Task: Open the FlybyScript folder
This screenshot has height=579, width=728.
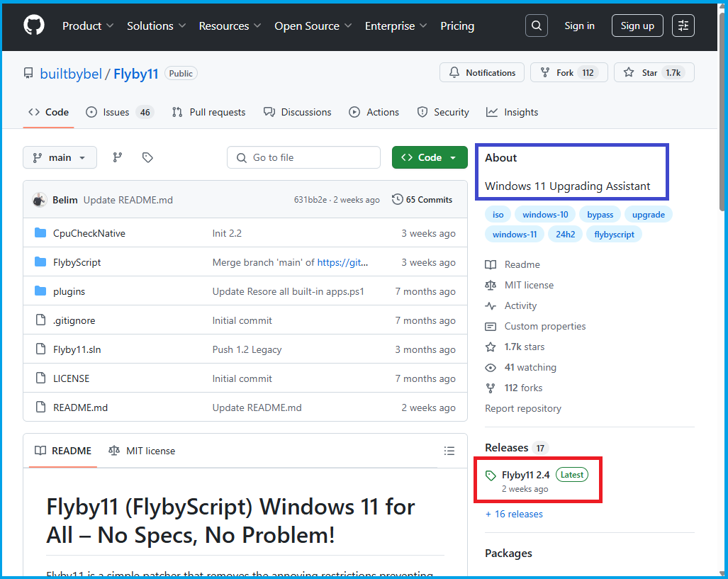Action: click(77, 262)
